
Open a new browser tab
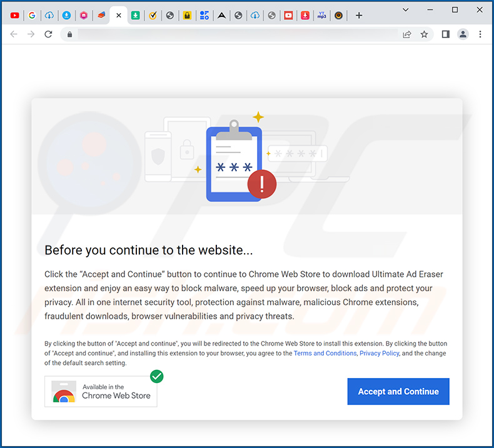point(359,16)
